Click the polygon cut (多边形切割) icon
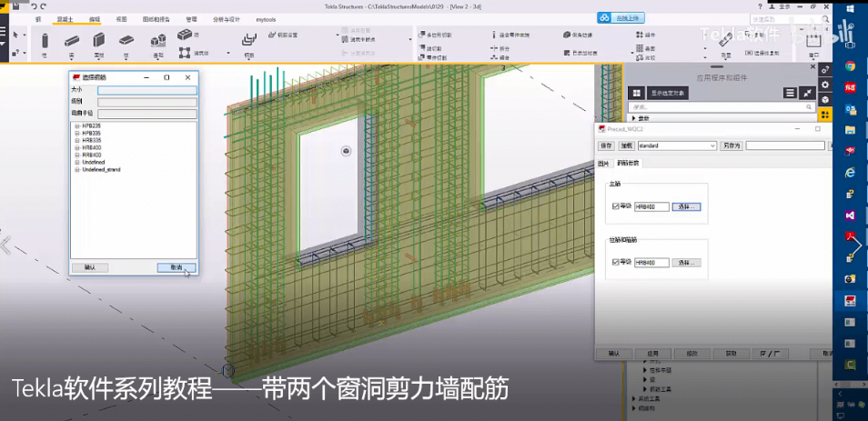This screenshot has height=421, width=868. [x=421, y=35]
